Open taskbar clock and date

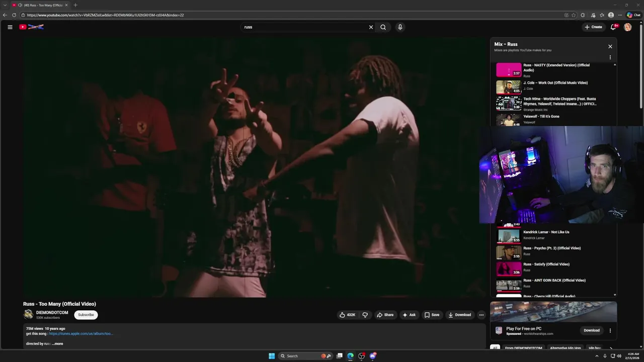[632, 356]
